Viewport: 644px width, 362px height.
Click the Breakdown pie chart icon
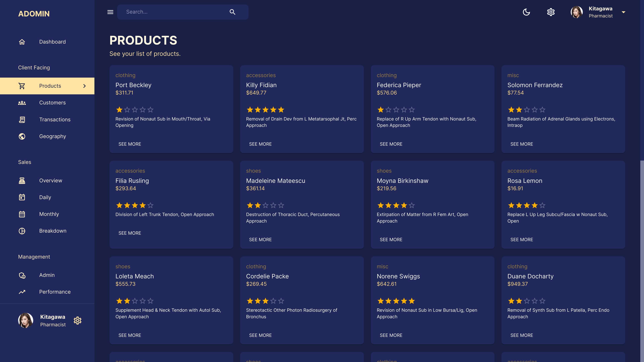22,231
